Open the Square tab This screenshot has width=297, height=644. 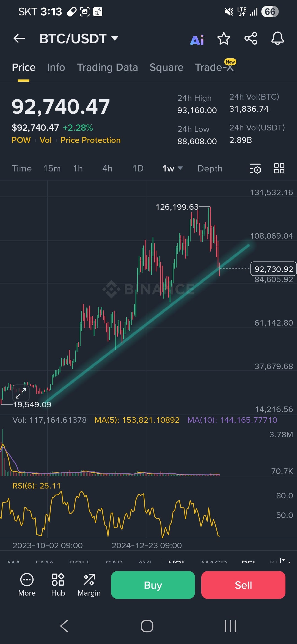pos(166,67)
